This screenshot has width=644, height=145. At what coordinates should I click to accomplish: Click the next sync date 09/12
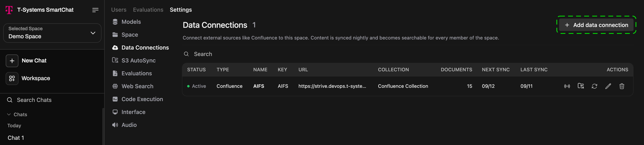[x=488, y=86]
